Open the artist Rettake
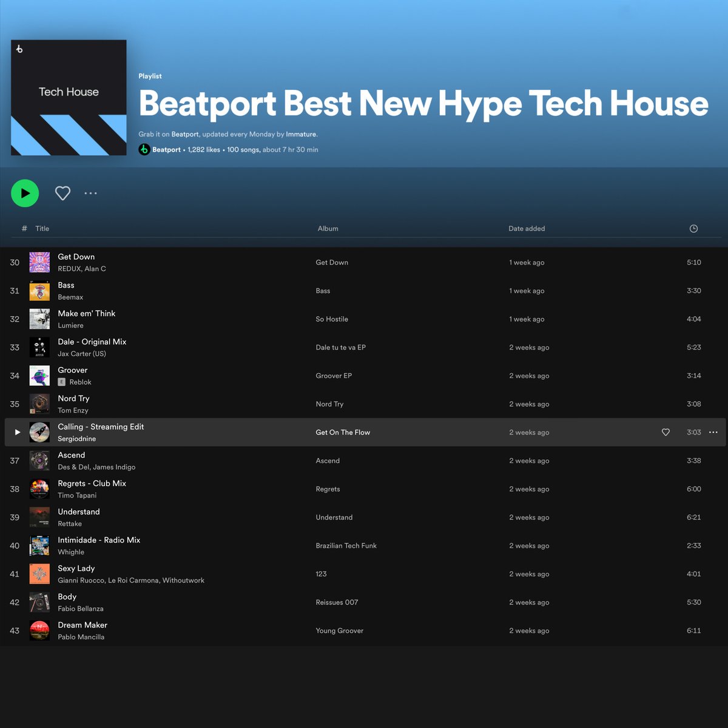The height and width of the screenshot is (728, 728). pos(70,524)
